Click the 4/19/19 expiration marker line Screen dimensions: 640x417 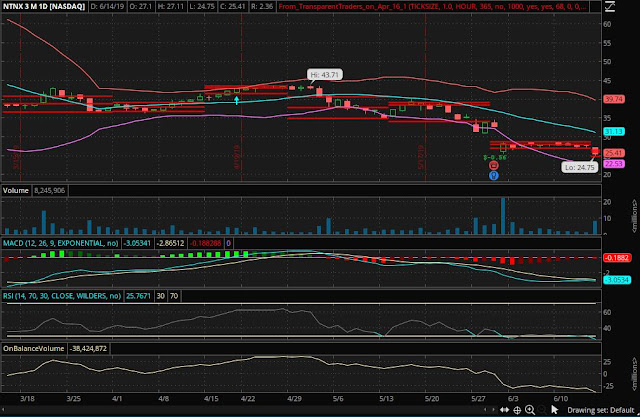[x=241, y=98]
